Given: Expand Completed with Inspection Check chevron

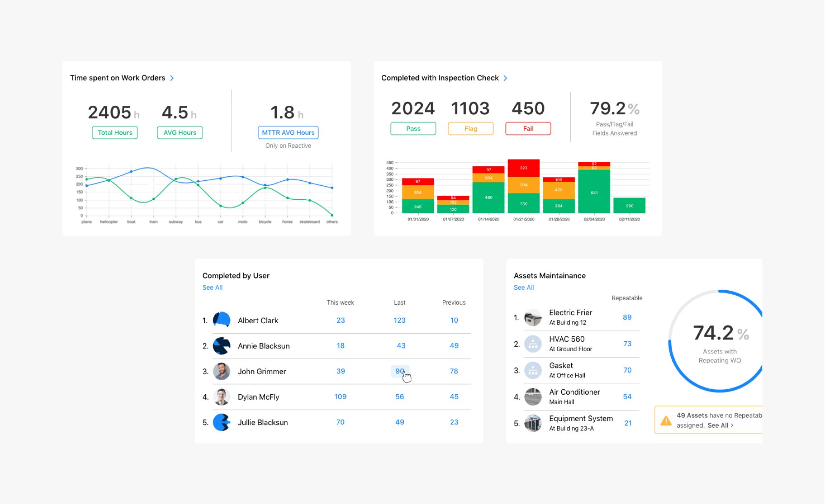Looking at the screenshot, I should tap(505, 78).
